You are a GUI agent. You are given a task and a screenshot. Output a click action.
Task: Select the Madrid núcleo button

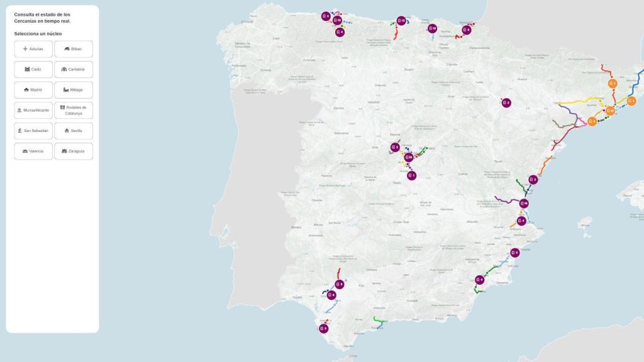click(33, 89)
